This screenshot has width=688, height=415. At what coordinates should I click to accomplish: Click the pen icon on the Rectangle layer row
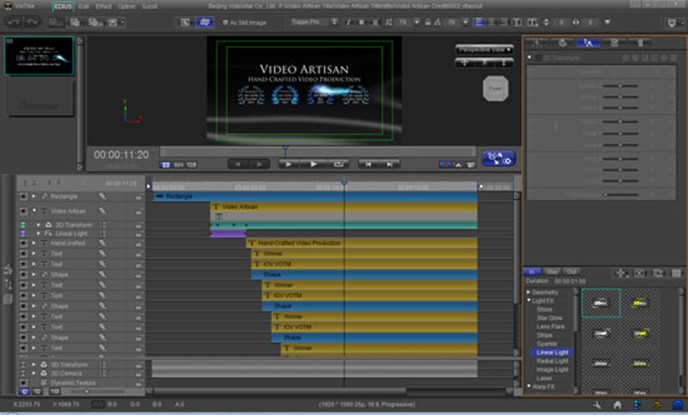pyautogui.click(x=102, y=197)
